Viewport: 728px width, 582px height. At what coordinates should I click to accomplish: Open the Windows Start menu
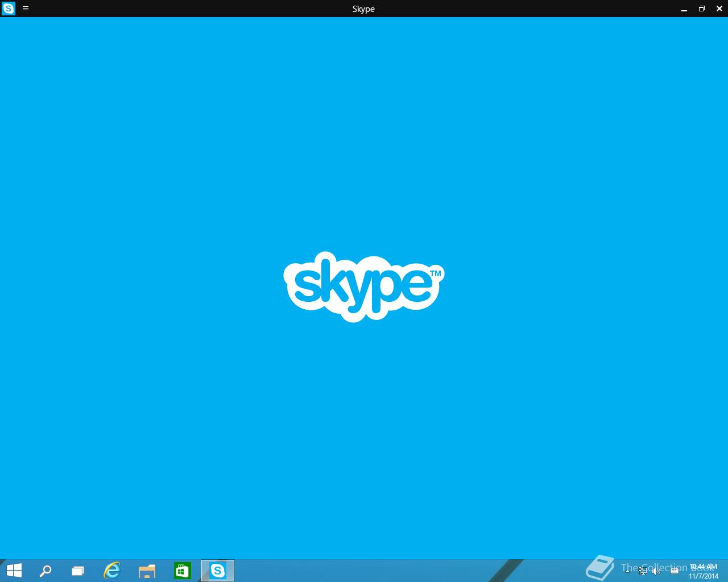pos(14,571)
